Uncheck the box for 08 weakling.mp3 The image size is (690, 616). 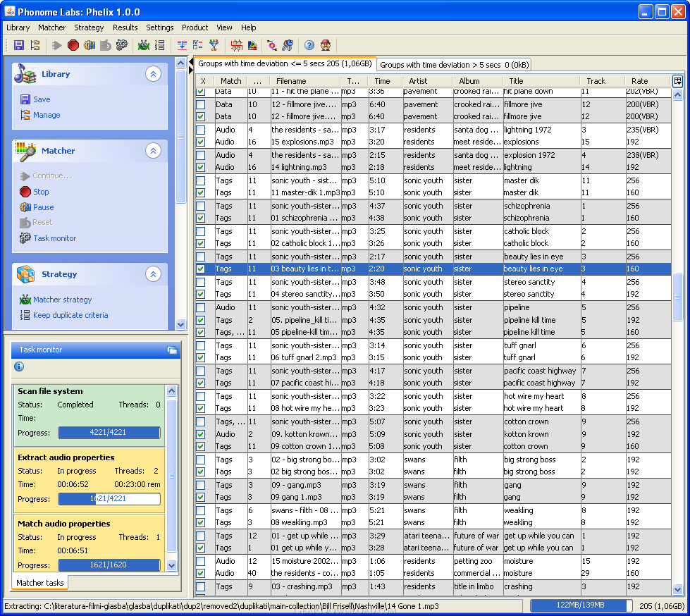click(201, 523)
